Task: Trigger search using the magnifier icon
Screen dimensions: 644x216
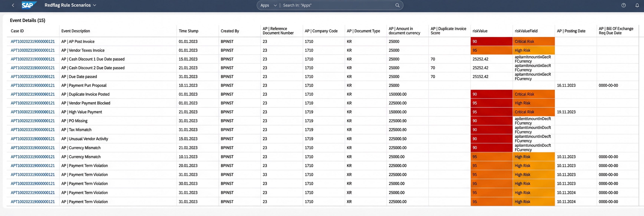Action: [x=397, y=5]
